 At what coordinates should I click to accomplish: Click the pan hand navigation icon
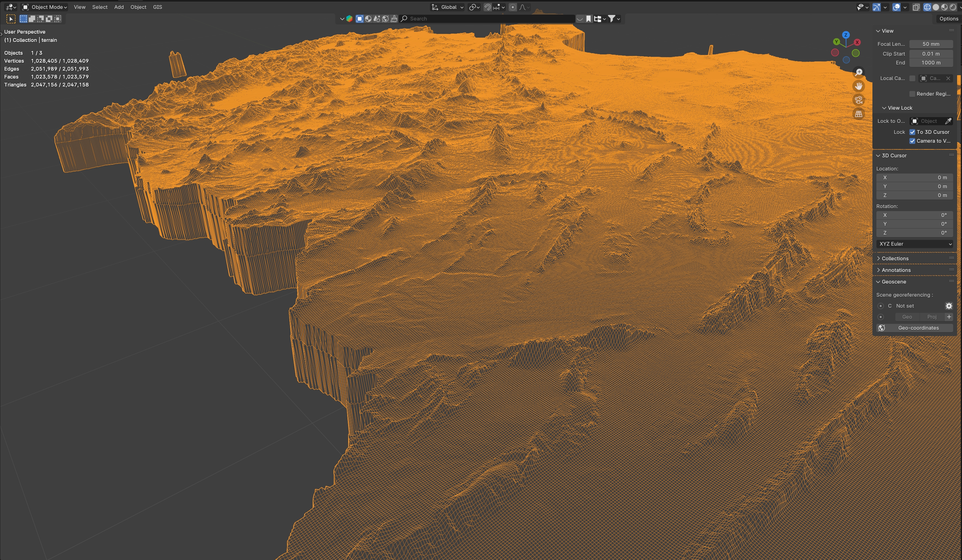pyautogui.click(x=859, y=86)
